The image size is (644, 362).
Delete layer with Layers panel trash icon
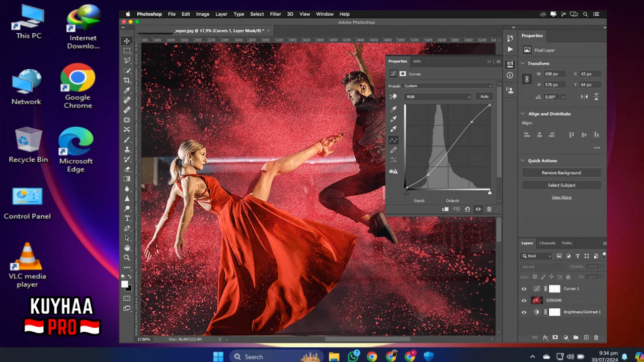[x=596, y=338]
